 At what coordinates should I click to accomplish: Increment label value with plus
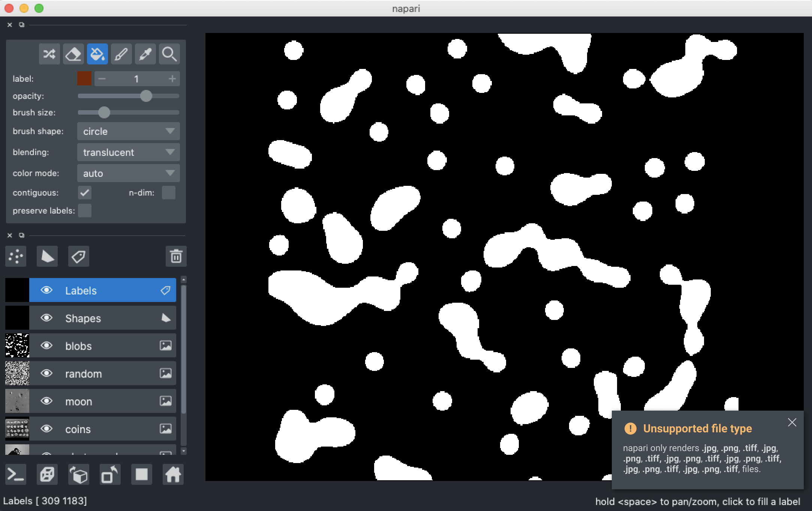[x=172, y=79]
